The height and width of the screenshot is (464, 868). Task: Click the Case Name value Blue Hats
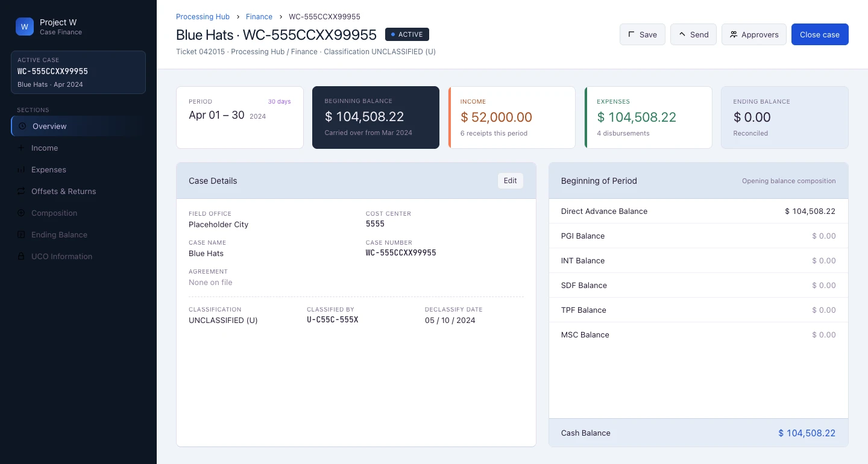206,254
